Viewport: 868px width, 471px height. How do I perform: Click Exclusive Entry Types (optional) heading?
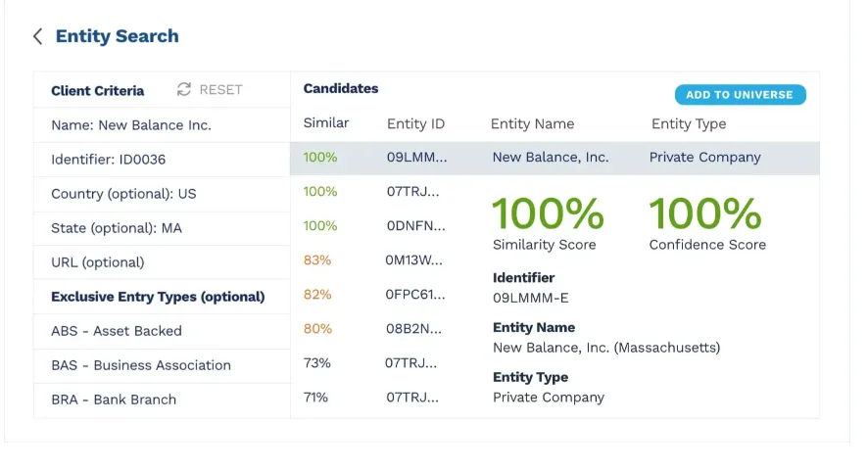158,297
